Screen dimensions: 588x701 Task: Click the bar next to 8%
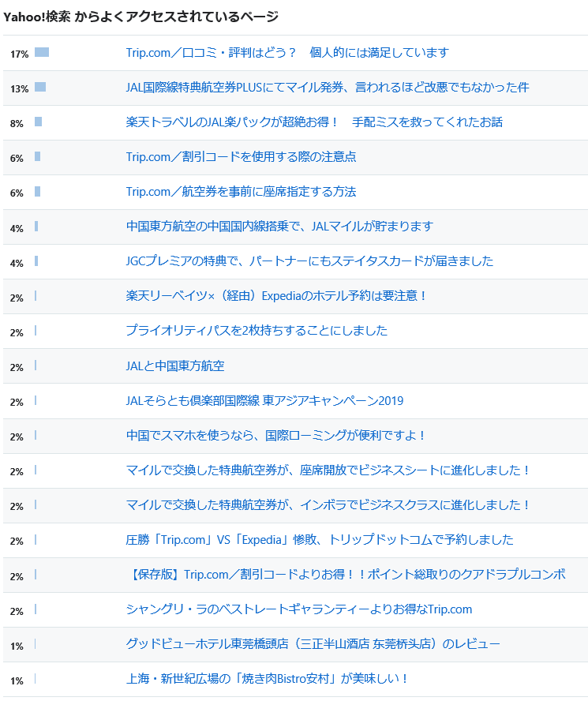[x=39, y=122]
